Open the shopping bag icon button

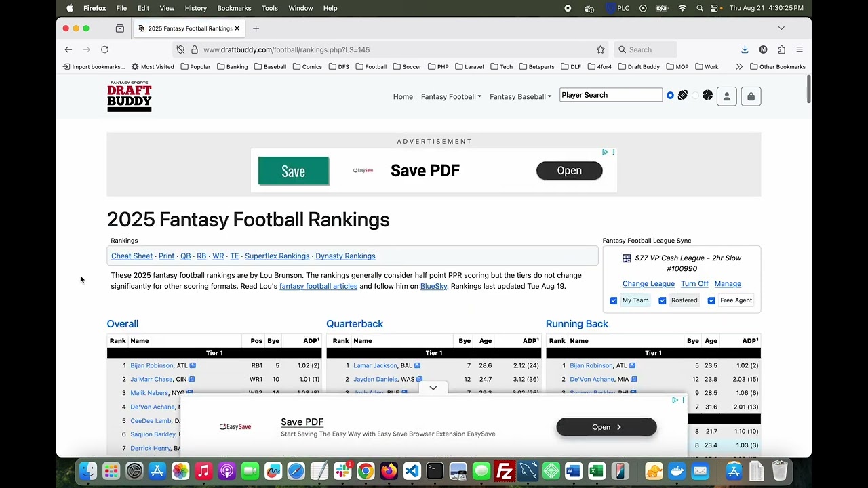(751, 96)
